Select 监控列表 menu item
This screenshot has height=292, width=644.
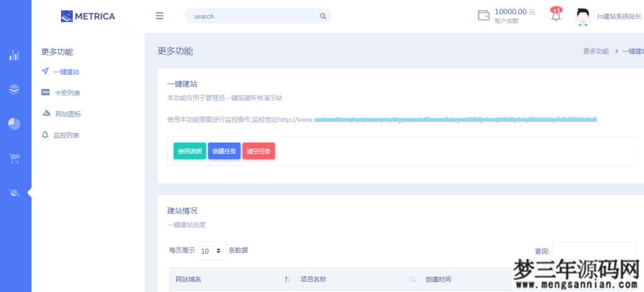tap(66, 135)
